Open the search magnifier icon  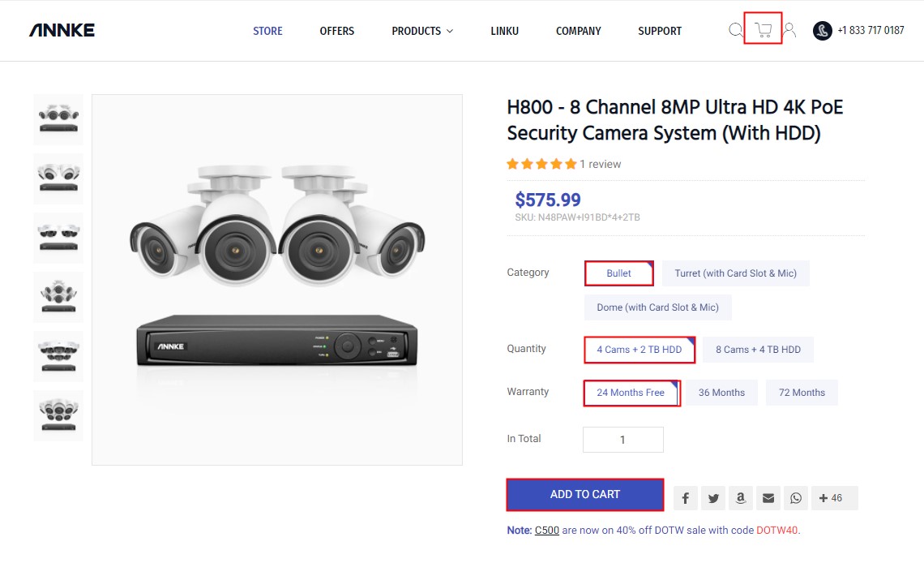click(x=735, y=30)
